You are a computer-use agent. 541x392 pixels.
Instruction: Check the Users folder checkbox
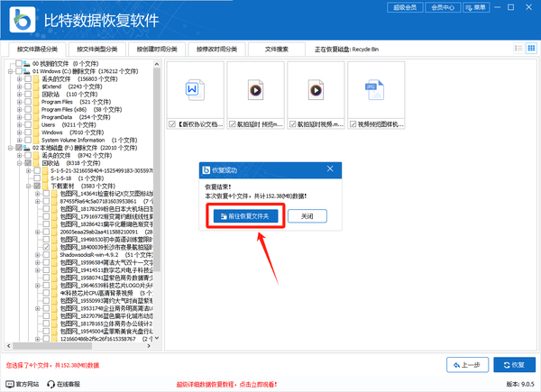tap(28, 124)
